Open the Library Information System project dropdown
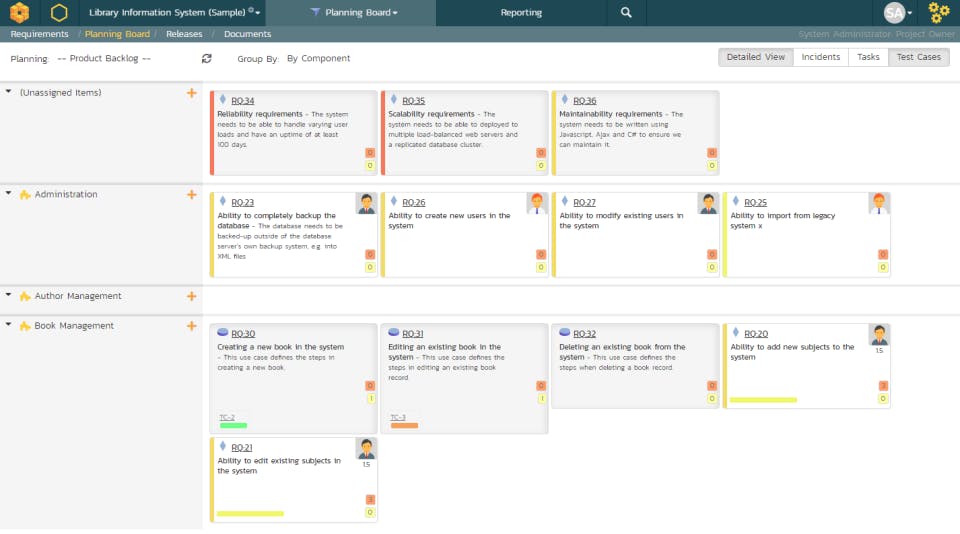960x534 pixels. 174,12
